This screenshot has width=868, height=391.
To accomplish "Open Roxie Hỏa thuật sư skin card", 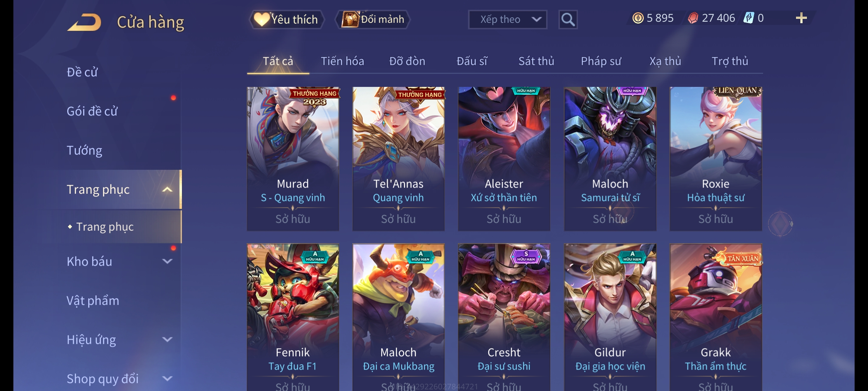I will (716, 159).
